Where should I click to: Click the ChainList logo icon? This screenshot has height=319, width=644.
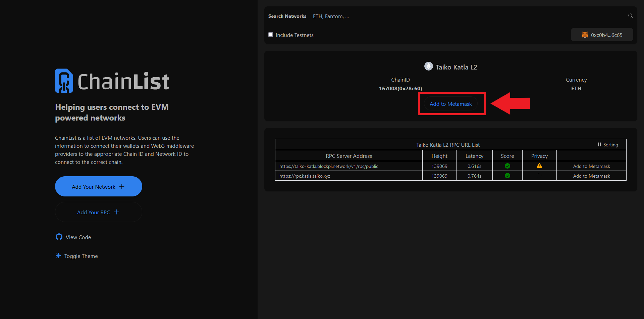coord(64,81)
